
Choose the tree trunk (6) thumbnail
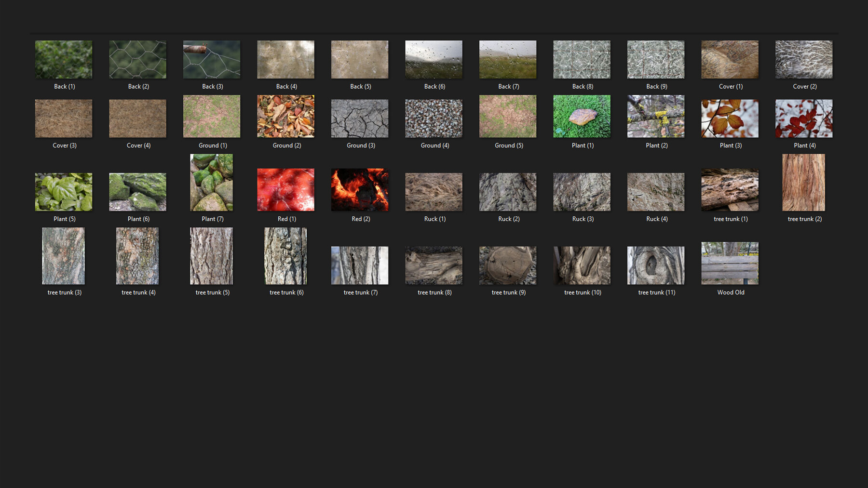pyautogui.click(x=286, y=256)
